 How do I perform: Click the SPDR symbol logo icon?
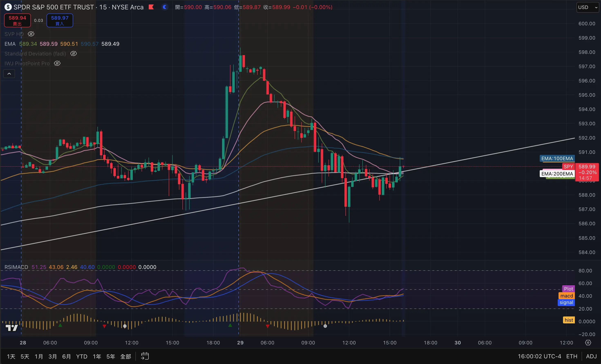8,7
